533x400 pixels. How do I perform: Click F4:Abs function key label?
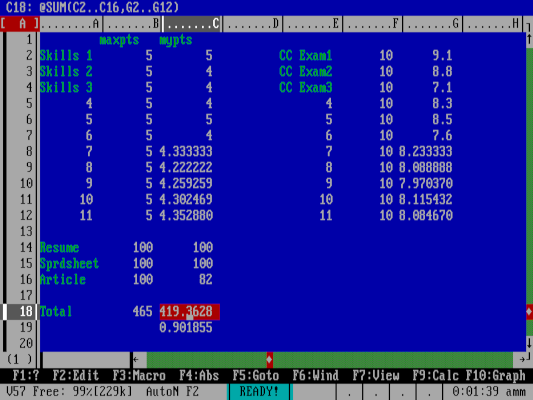(x=199, y=376)
